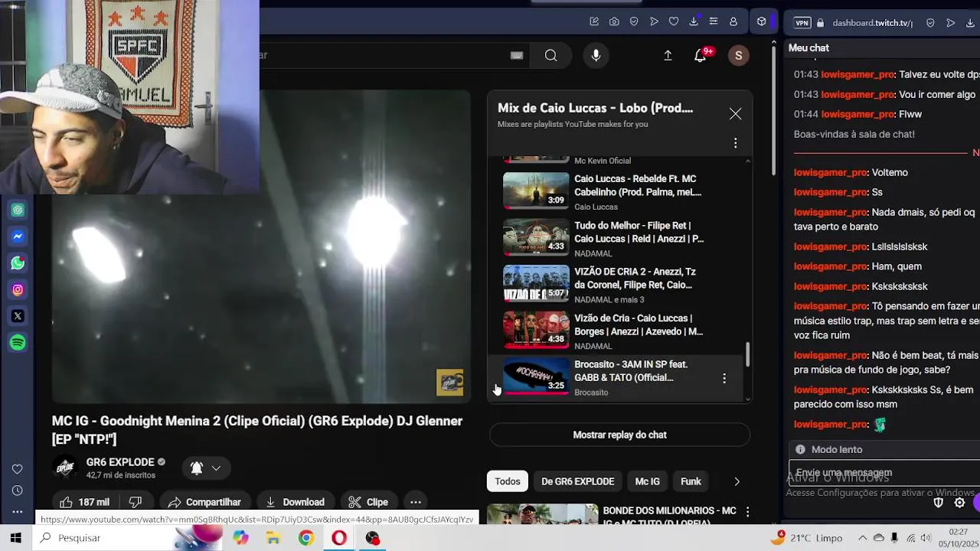Show hidden system tray icons chevron

862,538
